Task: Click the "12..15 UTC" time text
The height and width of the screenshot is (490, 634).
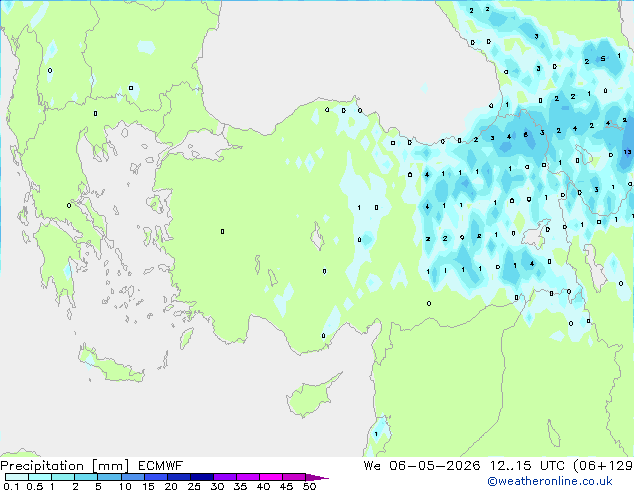Action: [527, 466]
